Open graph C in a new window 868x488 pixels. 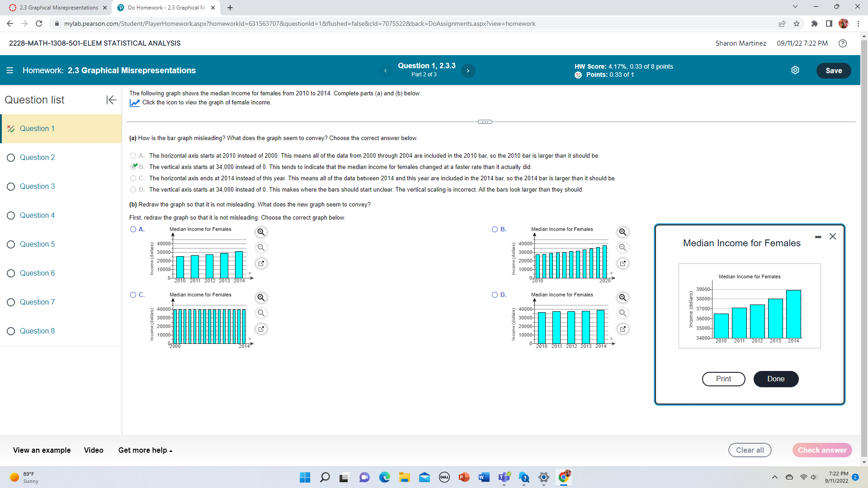point(261,329)
